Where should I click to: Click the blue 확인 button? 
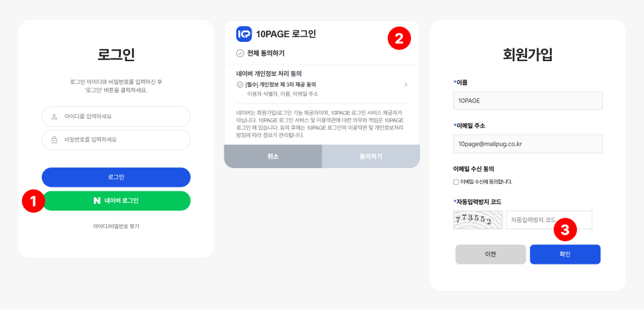click(x=565, y=255)
